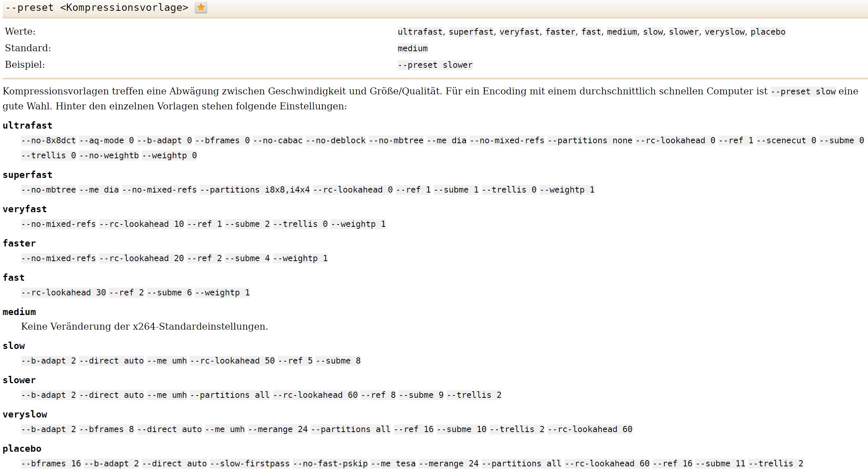Click the bold 'medium' section heading

click(19, 312)
